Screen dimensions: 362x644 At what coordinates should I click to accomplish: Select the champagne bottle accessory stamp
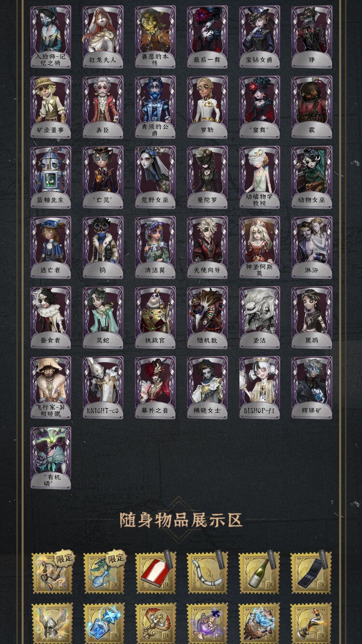tap(259, 573)
